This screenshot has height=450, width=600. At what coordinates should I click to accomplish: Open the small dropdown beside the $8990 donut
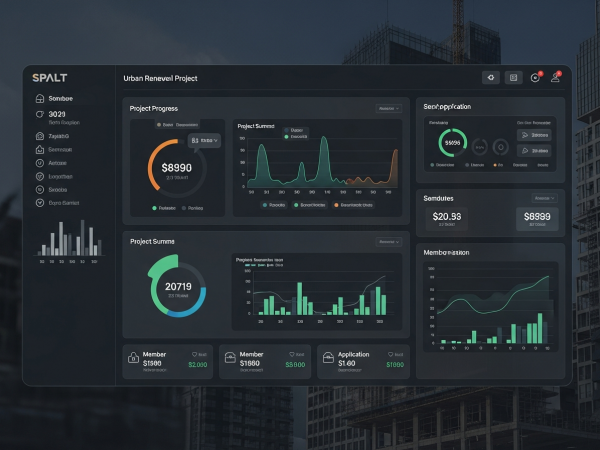click(204, 141)
